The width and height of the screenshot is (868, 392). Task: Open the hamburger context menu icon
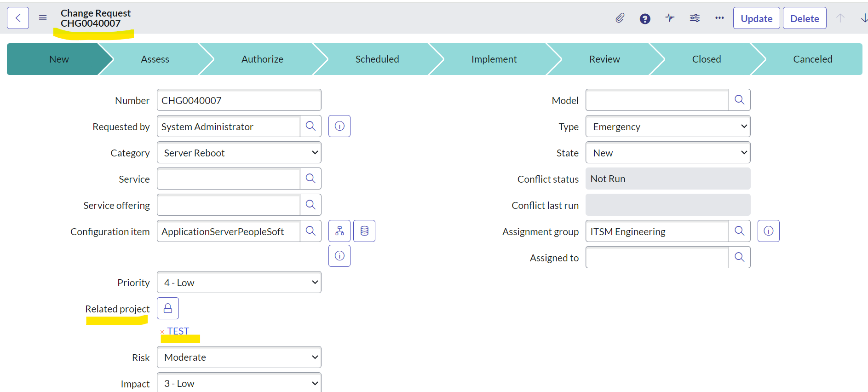pos(43,18)
